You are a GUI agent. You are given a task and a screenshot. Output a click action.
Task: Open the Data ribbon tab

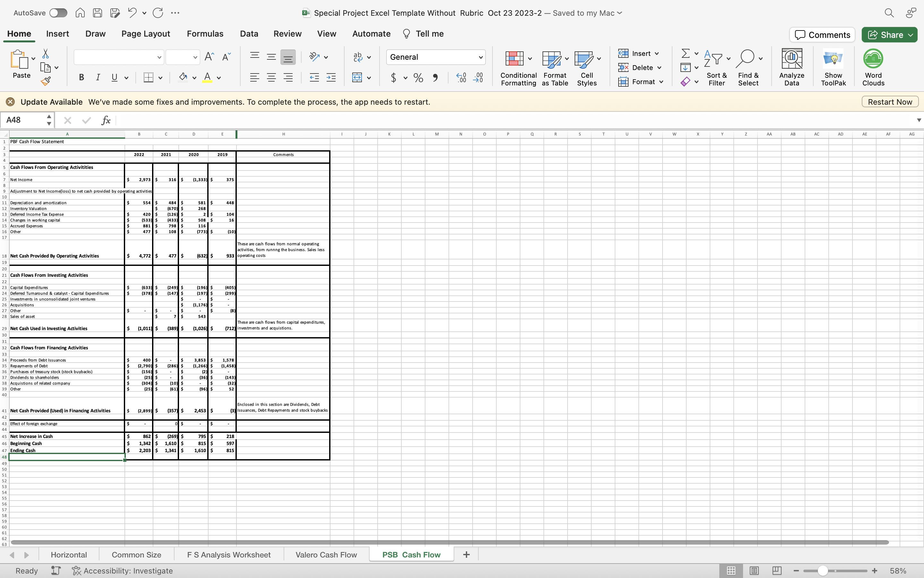(249, 34)
